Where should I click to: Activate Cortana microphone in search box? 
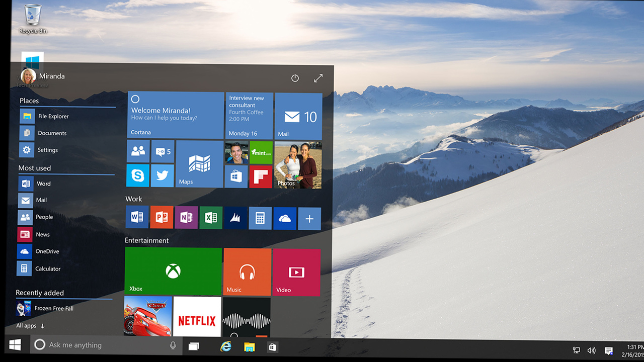point(173,345)
